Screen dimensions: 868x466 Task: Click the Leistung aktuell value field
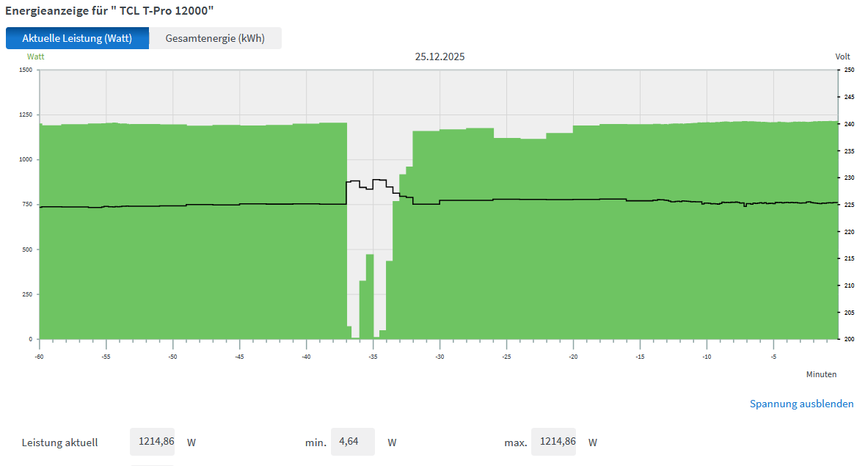[152, 442]
